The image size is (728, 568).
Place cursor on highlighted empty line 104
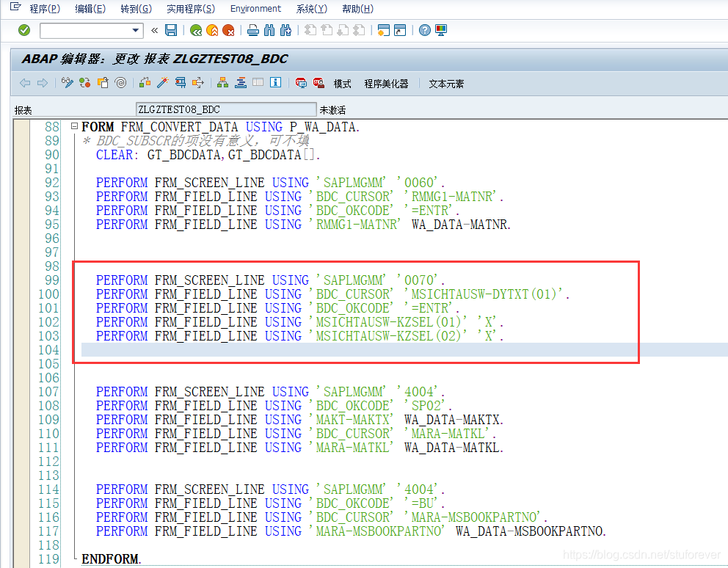point(404,350)
